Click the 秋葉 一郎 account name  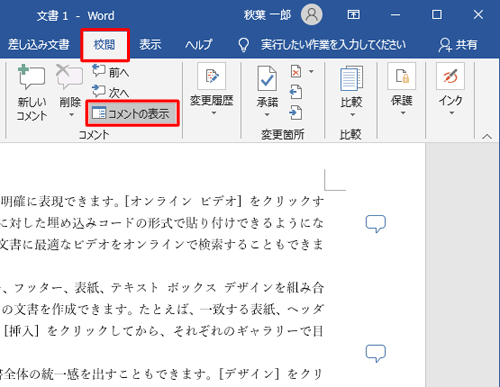point(267,15)
